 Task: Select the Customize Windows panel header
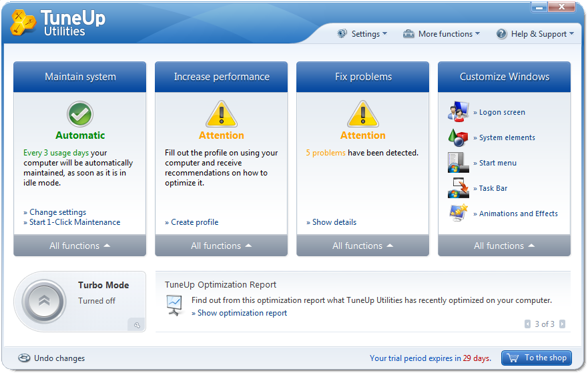[504, 77]
